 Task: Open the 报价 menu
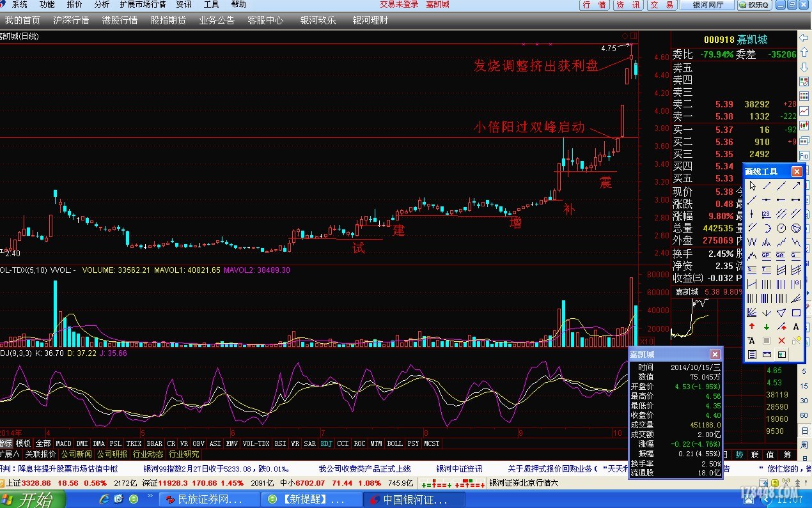(75, 4)
